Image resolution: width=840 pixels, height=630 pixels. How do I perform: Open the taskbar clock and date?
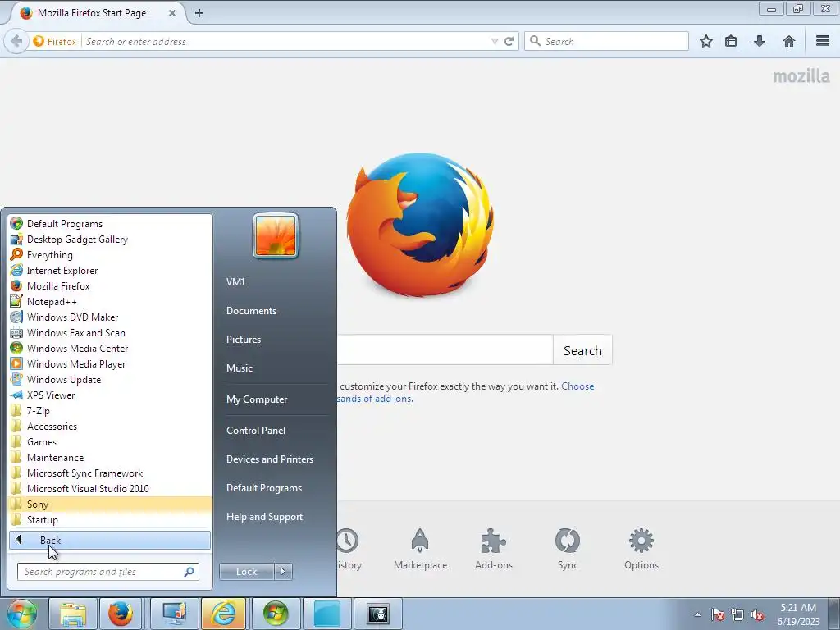pos(798,614)
